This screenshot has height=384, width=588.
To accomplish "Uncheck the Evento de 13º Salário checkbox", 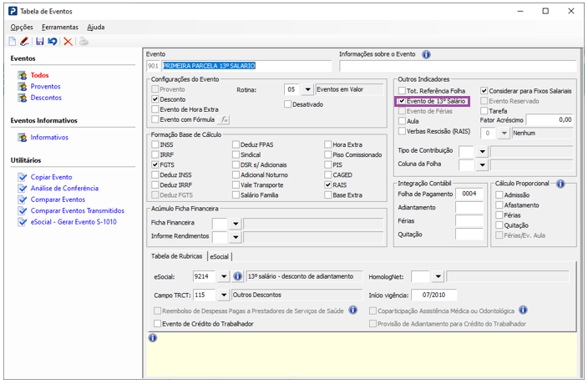I will click(402, 101).
